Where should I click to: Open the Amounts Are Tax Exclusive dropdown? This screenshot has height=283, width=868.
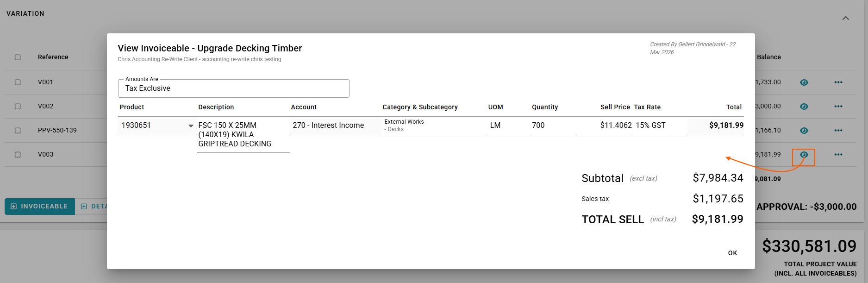[233, 88]
